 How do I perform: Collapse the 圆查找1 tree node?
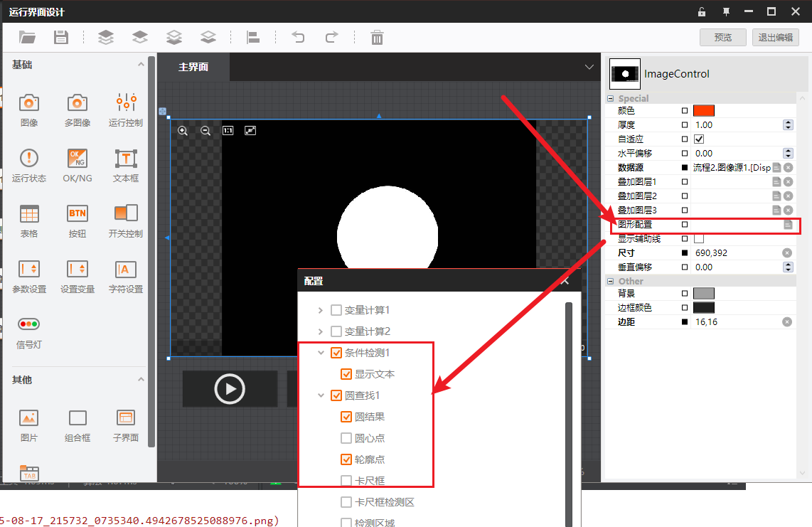(x=321, y=395)
